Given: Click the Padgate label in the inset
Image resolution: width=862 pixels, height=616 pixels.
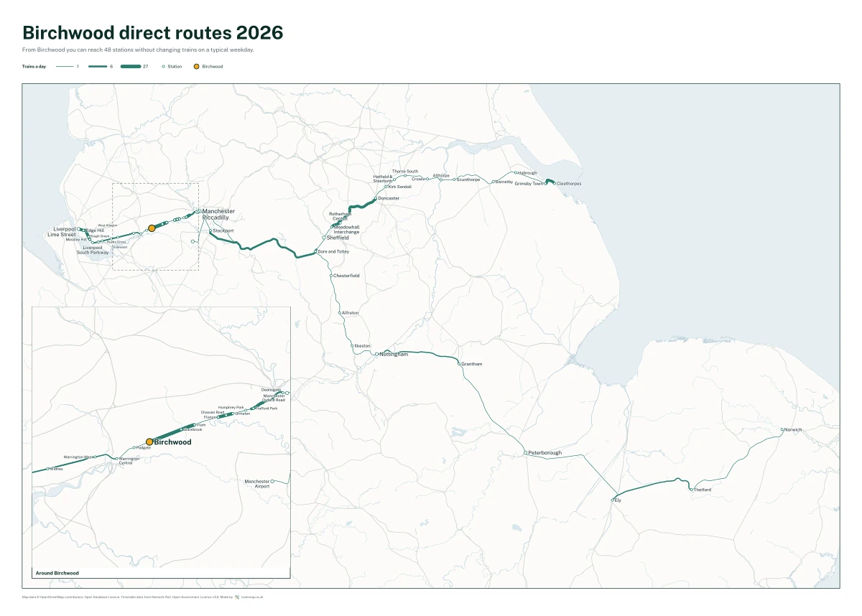Looking at the screenshot, I should tap(144, 447).
